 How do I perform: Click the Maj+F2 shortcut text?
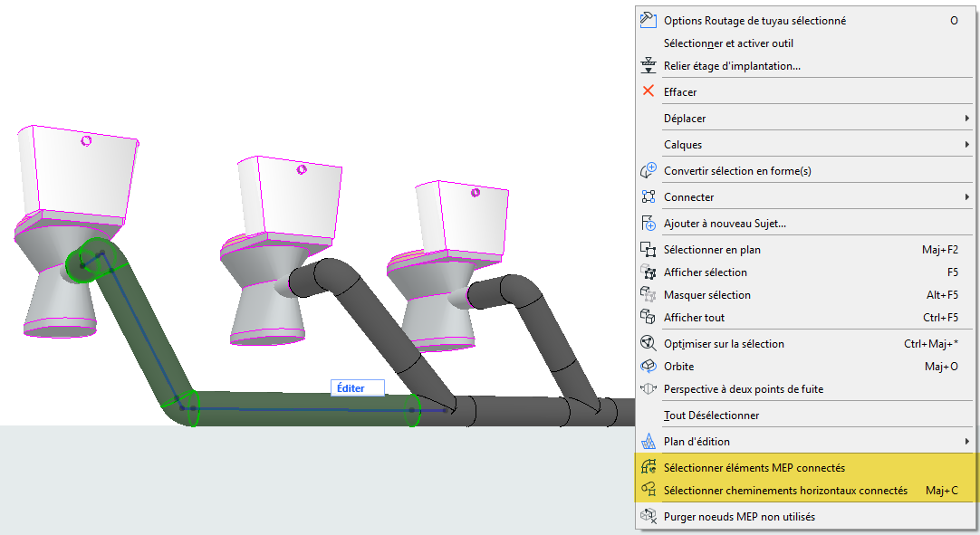(940, 250)
